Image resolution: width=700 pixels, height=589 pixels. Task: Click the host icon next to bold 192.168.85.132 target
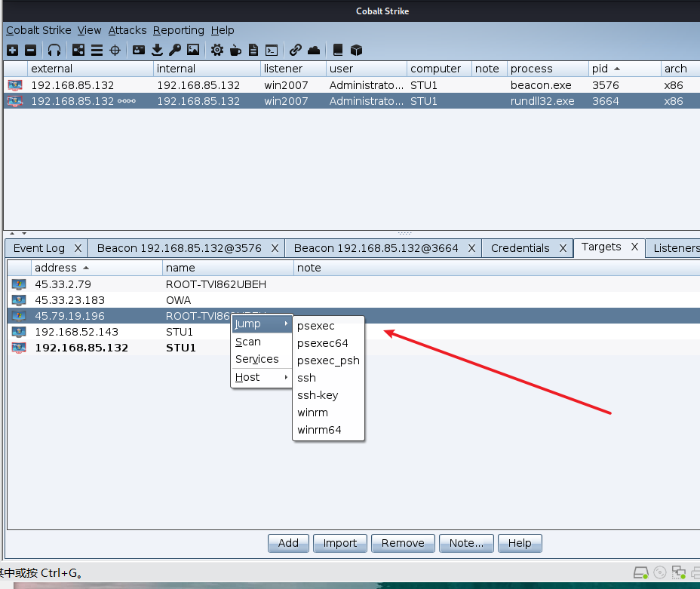(19, 348)
